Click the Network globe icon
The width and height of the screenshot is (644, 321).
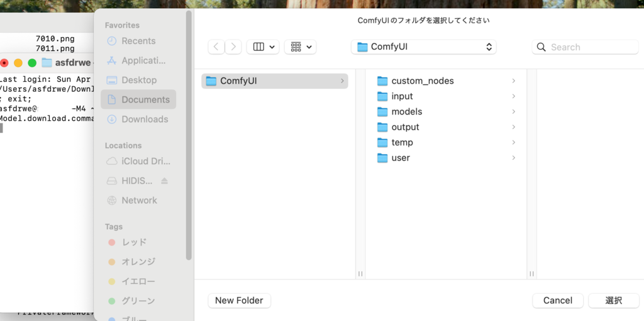click(x=112, y=200)
